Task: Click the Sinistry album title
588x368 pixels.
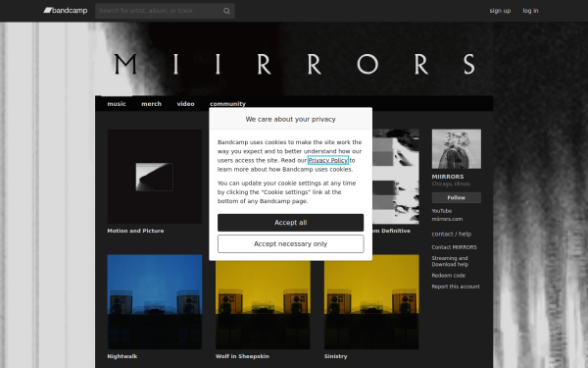Action: pos(335,356)
